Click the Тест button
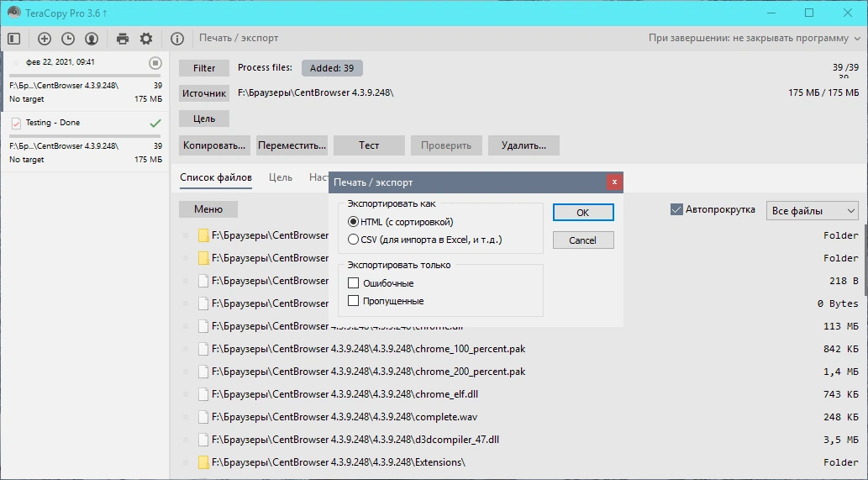This screenshot has height=480, width=868. coord(369,145)
